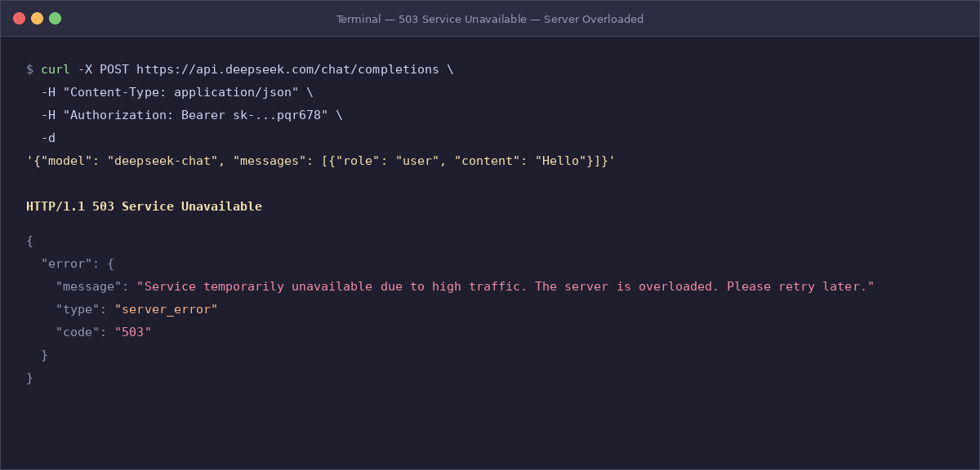Click the closing brace of the JSON response
980x470 pixels.
(29, 377)
